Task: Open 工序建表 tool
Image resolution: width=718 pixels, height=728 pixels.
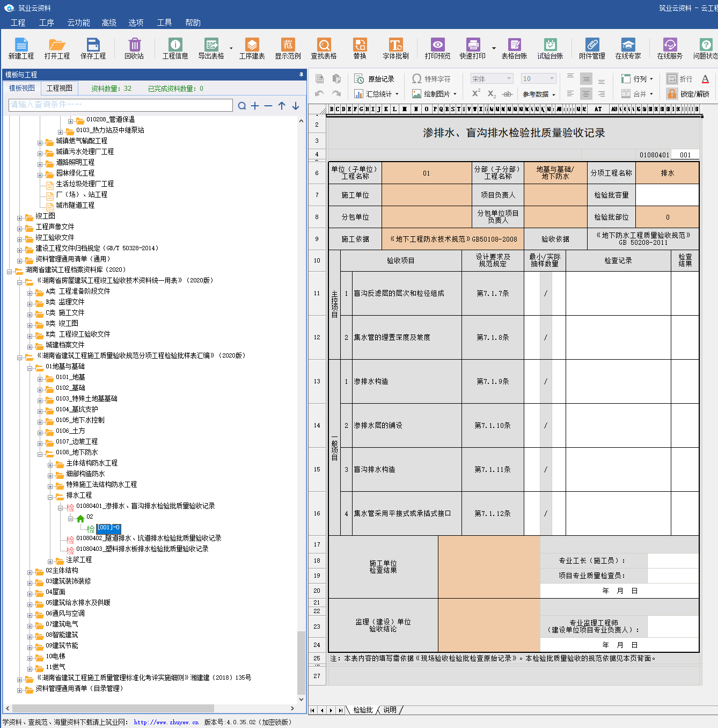Action: (x=252, y=48)
